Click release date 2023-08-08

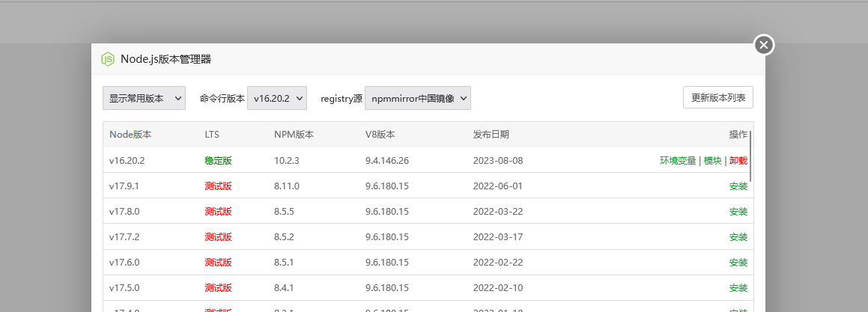(498, 160)
